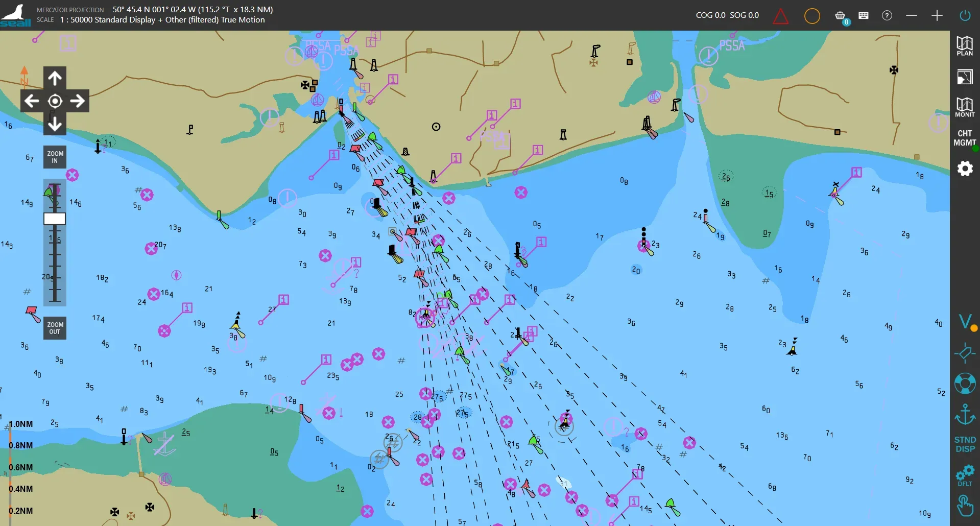Click the ZOOM OUT button
This screenshot has height=526, width=980.
coord(55,328)
